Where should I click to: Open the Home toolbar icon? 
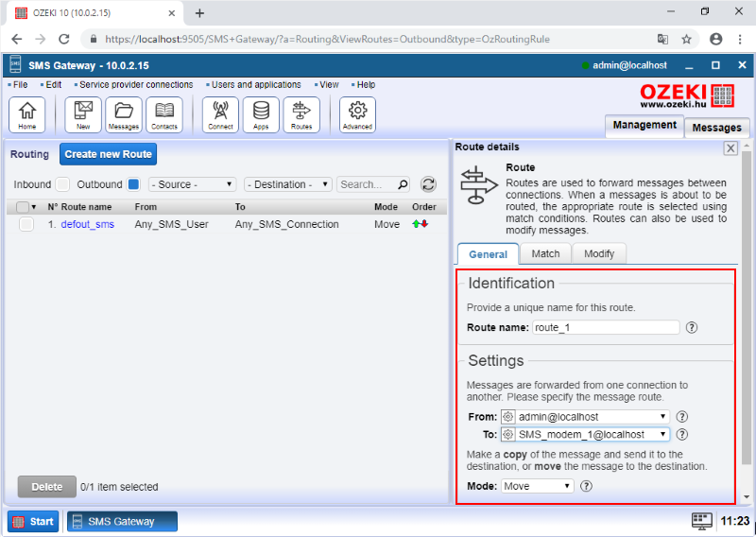27,114
